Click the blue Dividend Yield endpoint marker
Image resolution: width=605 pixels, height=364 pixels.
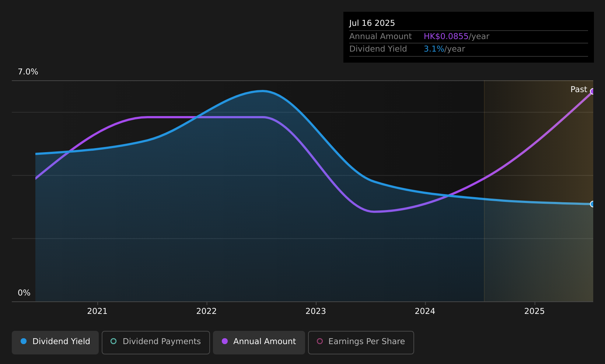click(x=592, y=204)
